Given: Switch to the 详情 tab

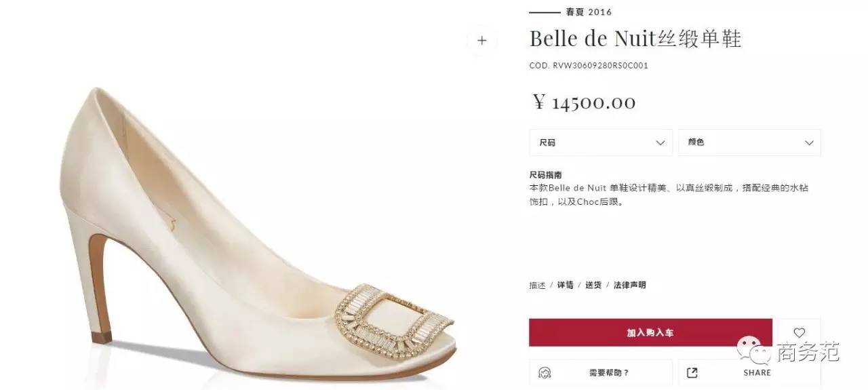Looking at the screenshot, I should (x=565, y=285).
